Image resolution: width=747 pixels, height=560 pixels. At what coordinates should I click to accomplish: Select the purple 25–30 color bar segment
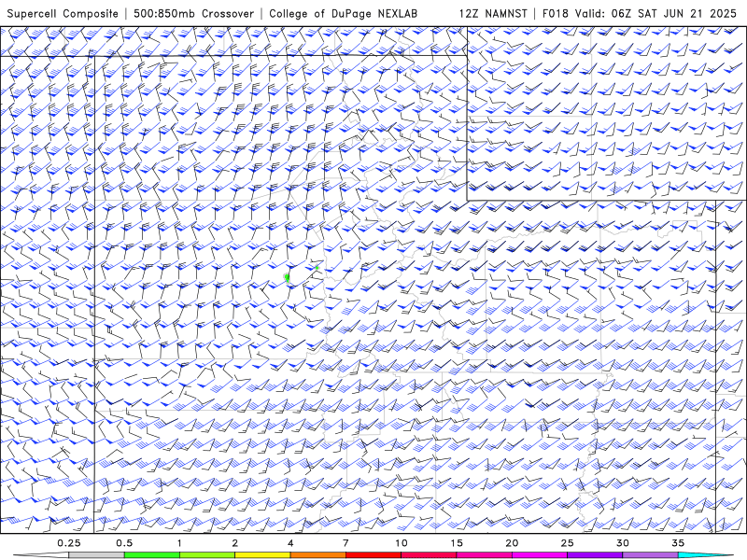click(595, 555)
